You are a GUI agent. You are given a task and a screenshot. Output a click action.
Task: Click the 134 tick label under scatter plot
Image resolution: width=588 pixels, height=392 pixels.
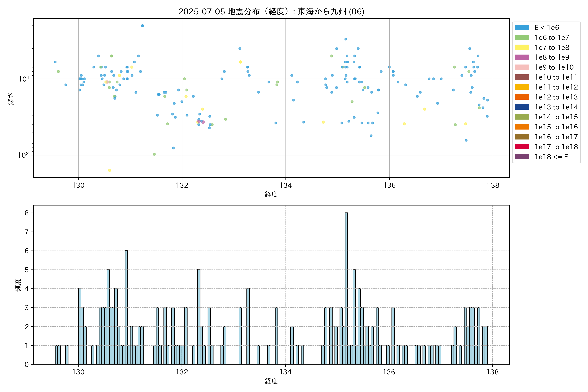click(286, 185)
